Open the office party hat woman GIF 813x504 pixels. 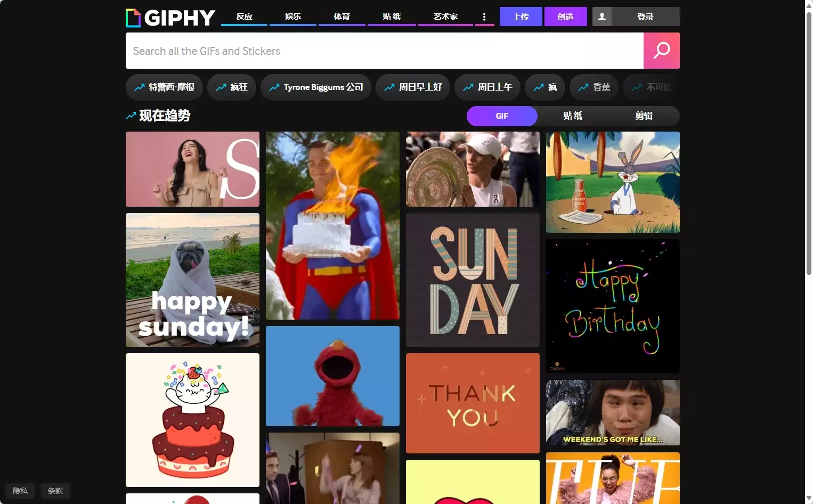pyautogui.click(x=332, y=468)
